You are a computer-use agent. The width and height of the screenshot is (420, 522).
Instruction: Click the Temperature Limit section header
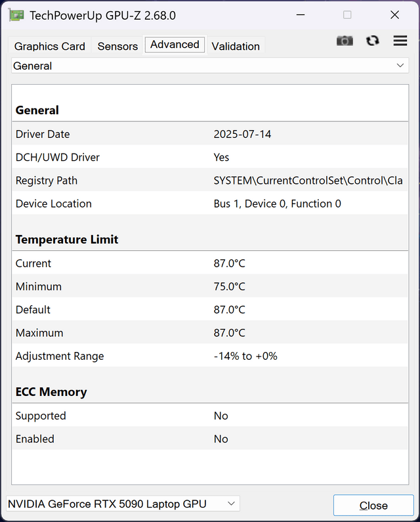coord(67,240)
